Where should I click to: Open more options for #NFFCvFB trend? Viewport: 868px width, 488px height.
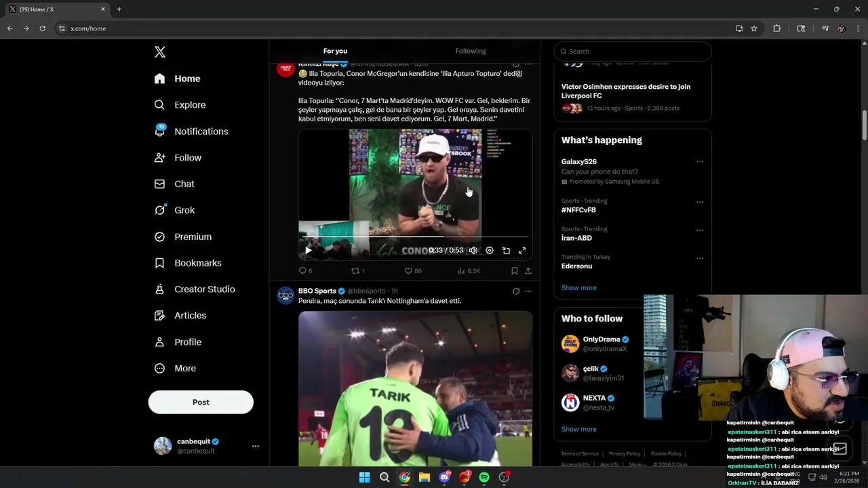click(x=700, y=202)
